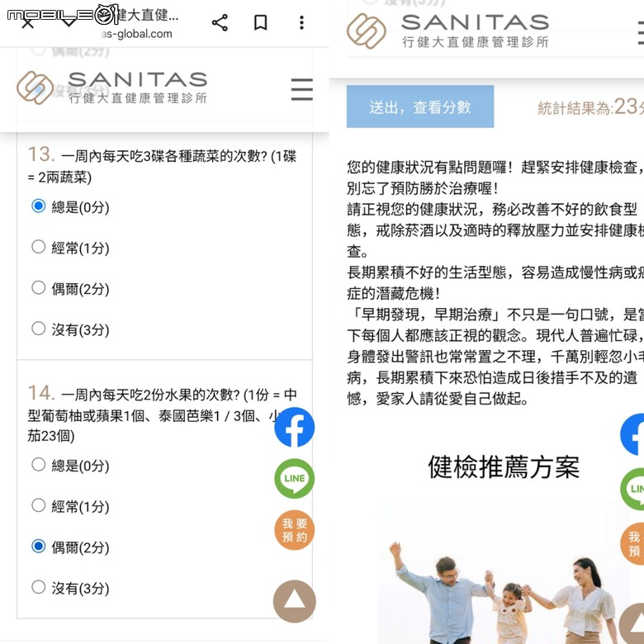Click the Sanitas logo on right screen
The height and width of the screenshot is (644, 644).
click(447, 31)
